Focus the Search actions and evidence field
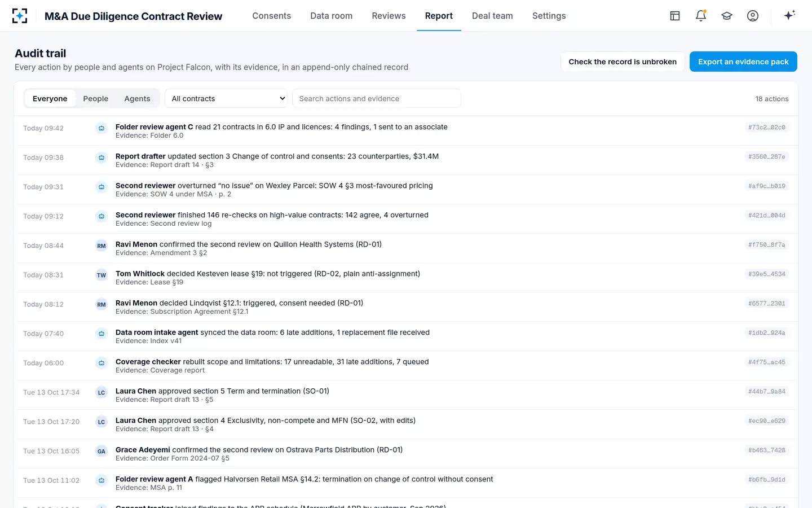Viewport: 812px width, 508px height. click(x=377, y=98)
